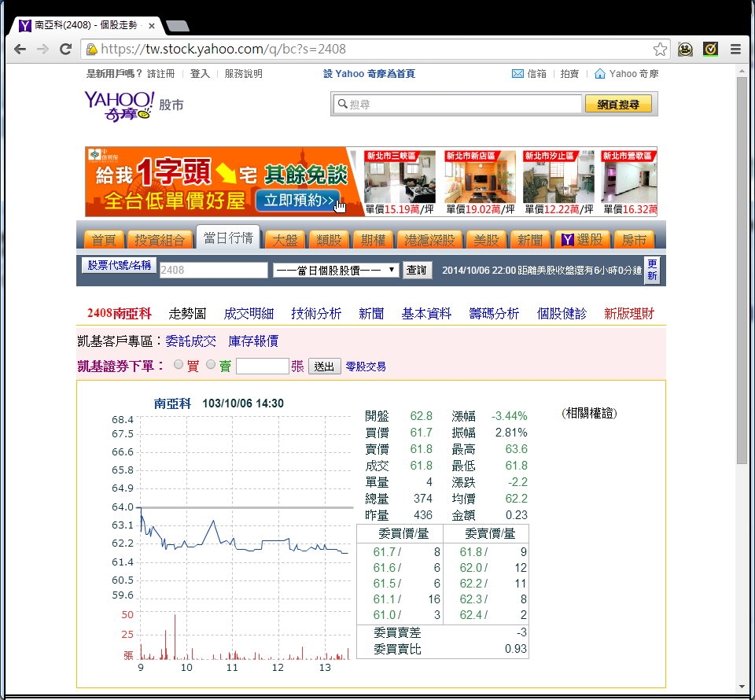Switch to the 當日行情 tab

pos(228,238)
